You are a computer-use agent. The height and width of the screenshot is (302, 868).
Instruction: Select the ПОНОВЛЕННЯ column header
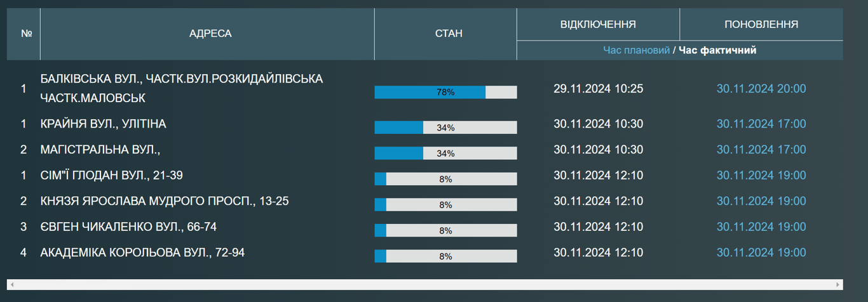[761, 25]
